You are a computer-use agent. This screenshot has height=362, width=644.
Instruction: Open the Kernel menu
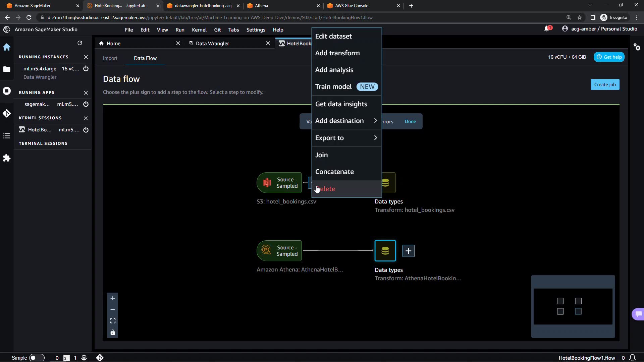click(199, 30)
